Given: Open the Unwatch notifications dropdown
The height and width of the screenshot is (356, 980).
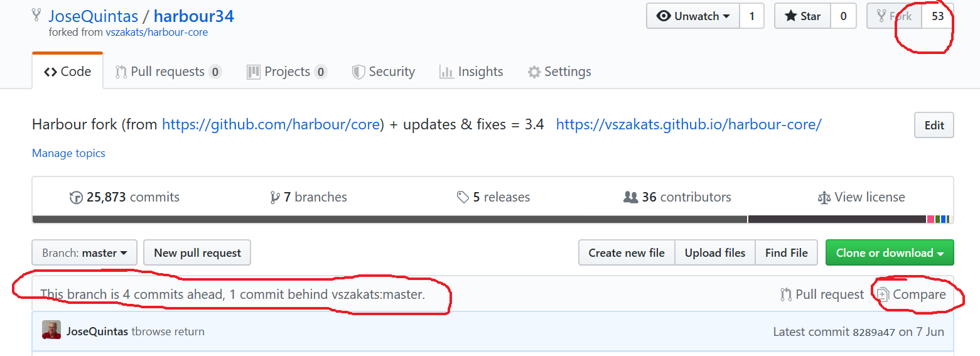Looking at the screenshot, I should click(693, 16).
